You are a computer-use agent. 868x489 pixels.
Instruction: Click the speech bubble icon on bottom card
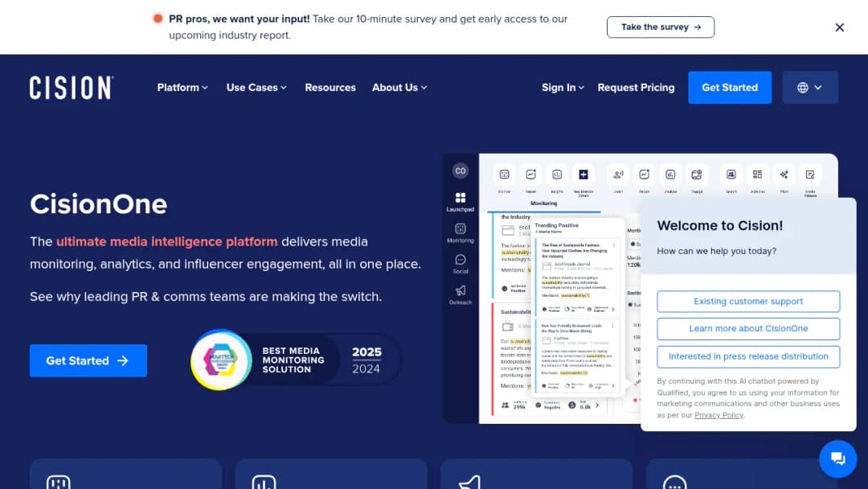click(x=674, y=483)
